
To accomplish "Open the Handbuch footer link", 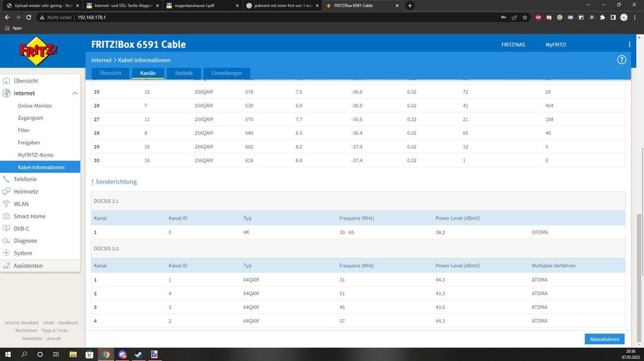I will (68, 323).
